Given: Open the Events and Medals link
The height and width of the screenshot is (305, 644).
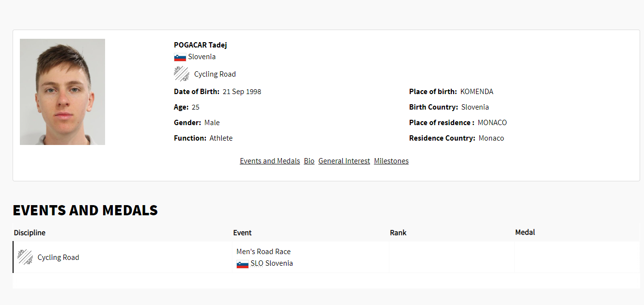Looking at the screenshot, I should [x=270, y=161].
